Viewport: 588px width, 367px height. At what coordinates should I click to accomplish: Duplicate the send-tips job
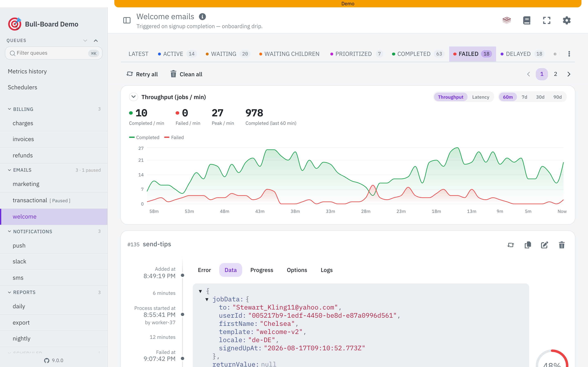click(x=528, y=245)
